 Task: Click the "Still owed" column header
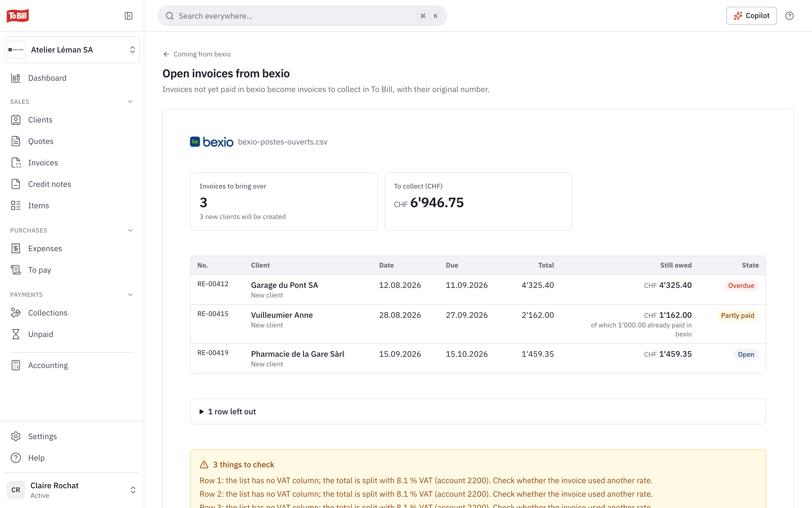[x=676, y=265]
